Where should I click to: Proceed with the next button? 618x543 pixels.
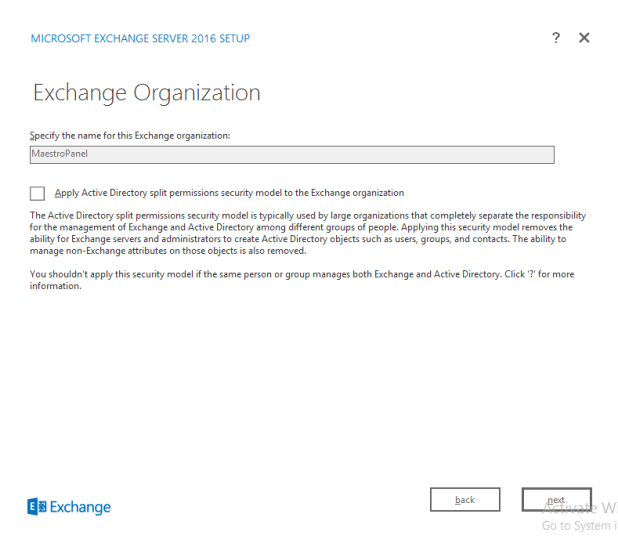[x=557, y=500]
